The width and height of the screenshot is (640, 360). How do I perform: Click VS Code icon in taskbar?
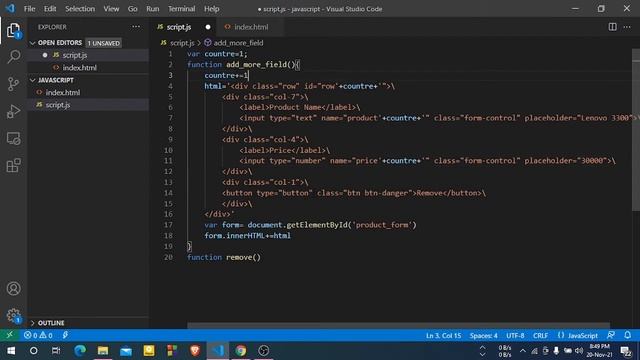218,351
